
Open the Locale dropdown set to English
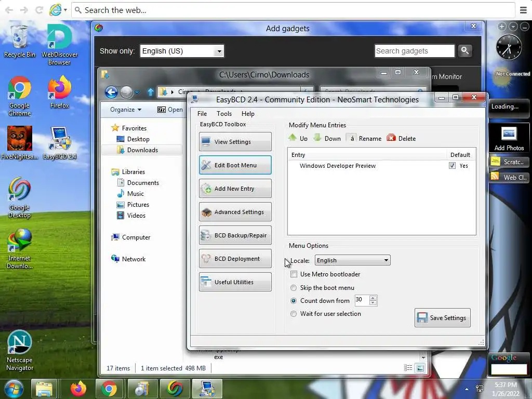point(353,260)
